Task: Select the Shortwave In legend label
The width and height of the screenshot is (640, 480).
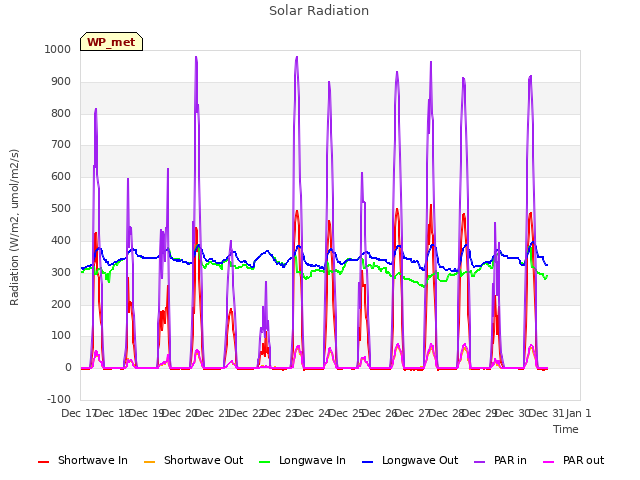Action: coord(93,460)
